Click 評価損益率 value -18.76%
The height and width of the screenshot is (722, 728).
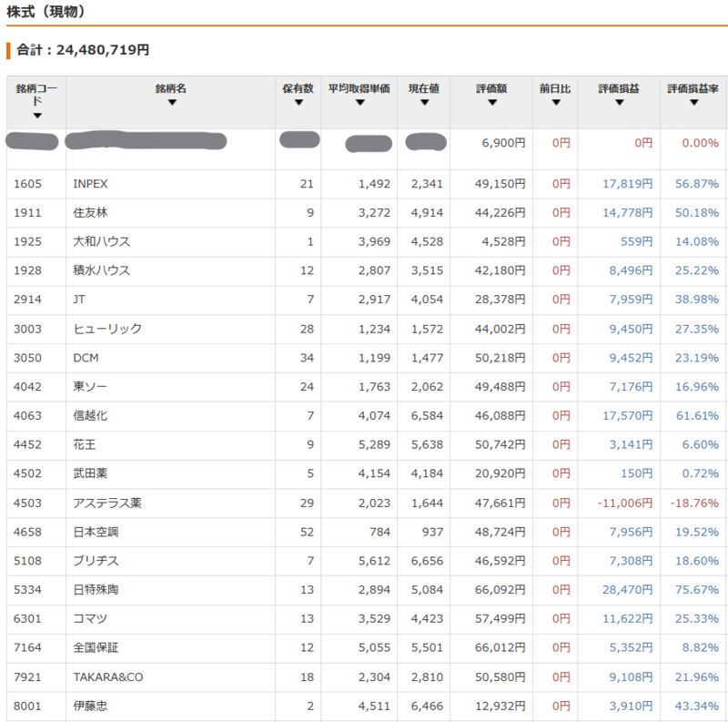(694, 503)
